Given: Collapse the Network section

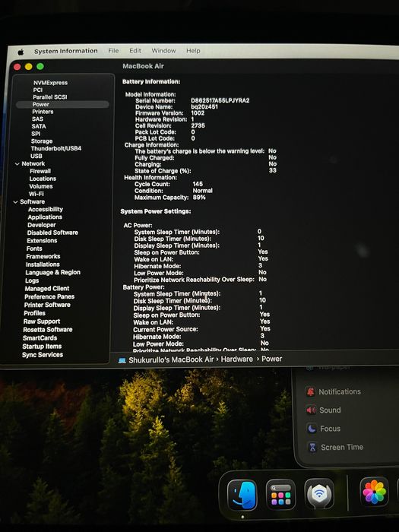Looking at the screenshot, I should (x=17, y=164).
